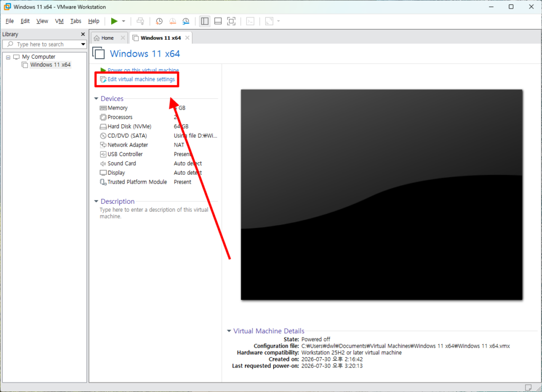Open the library search dropdown arrow
Screen dimensions: 542x392
point(83,44)
